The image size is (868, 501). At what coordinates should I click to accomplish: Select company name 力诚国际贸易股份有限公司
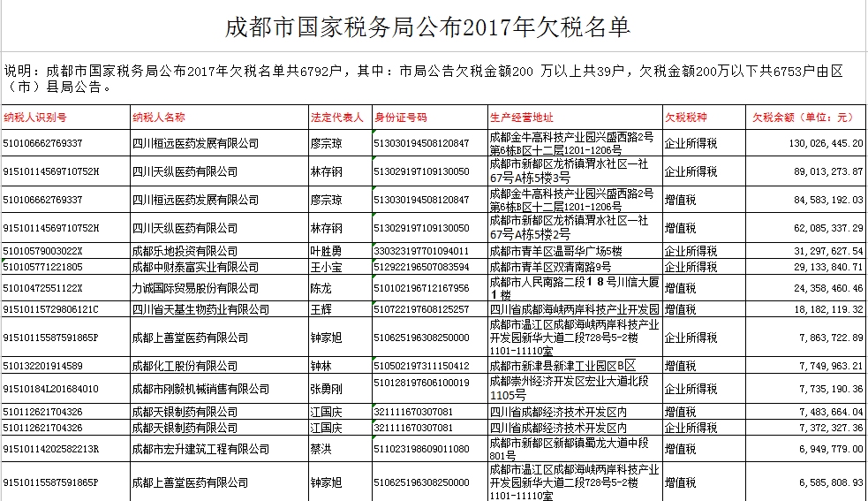[x=195, y=288]
